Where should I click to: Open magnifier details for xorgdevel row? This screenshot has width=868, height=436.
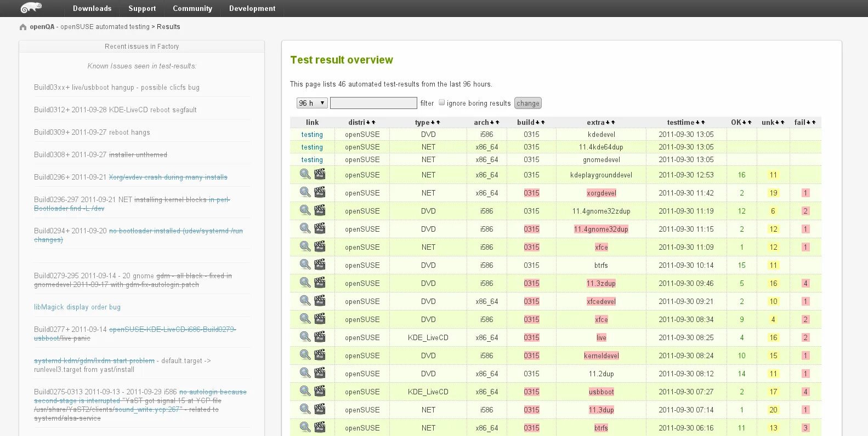(305, 192)
